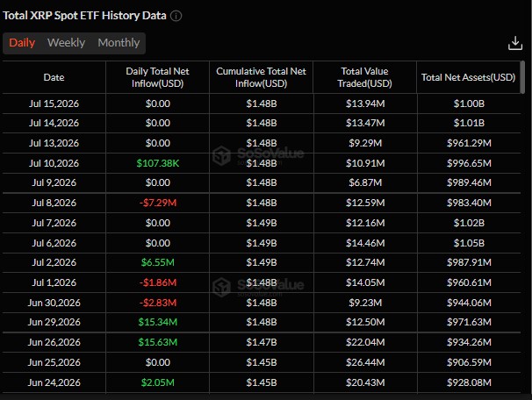Click the $13.94M traded value
Screen dimensions: 532x400
click(x=365, y=104)
